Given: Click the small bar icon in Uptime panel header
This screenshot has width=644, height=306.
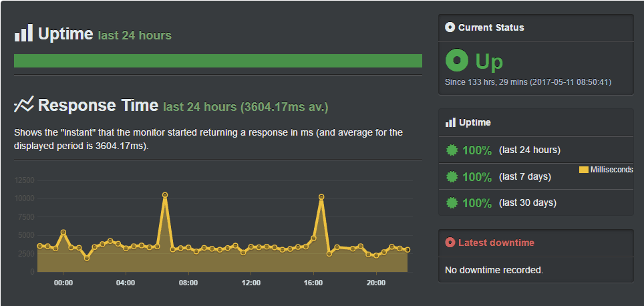Looking at the screenshot, I should click(x=450, y=122).
